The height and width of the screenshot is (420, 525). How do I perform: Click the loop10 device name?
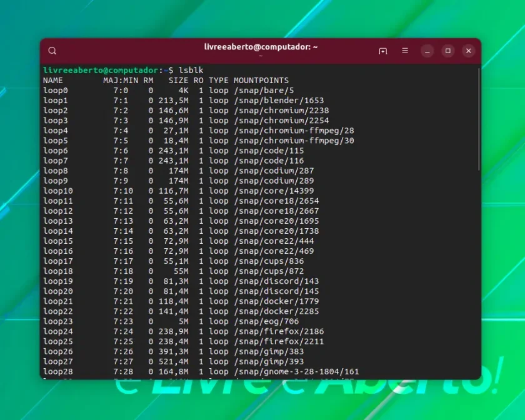click(58, 191)
